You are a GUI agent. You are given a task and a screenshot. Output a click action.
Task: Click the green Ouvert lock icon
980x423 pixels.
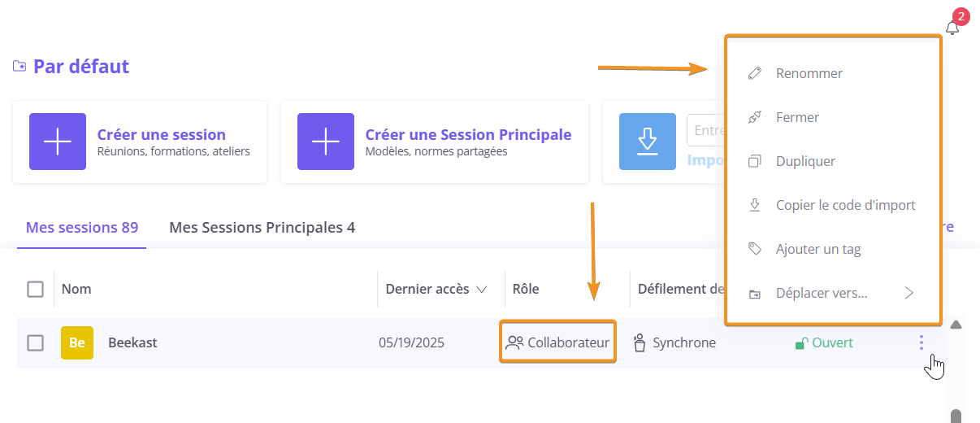pos(800,343)
